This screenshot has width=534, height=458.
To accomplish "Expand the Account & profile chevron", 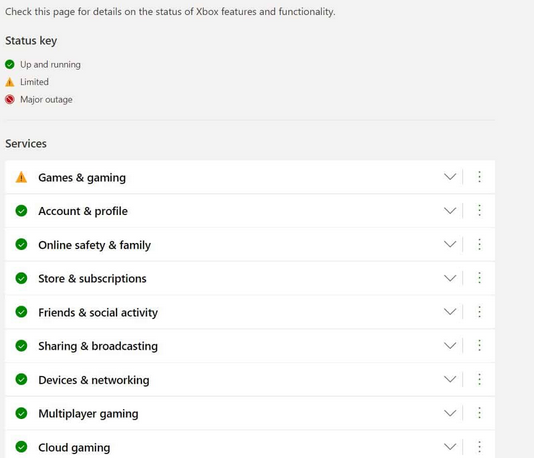I will [450, 210].
